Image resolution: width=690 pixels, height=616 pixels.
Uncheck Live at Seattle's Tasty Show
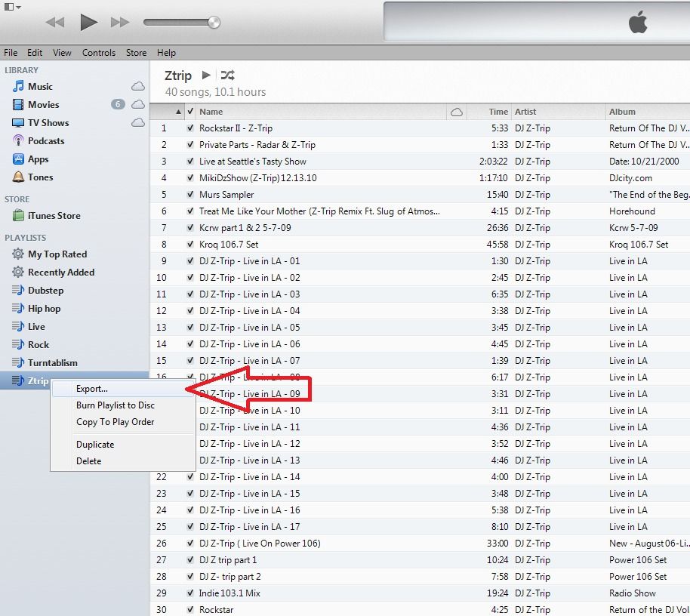[x=190, y=162]
